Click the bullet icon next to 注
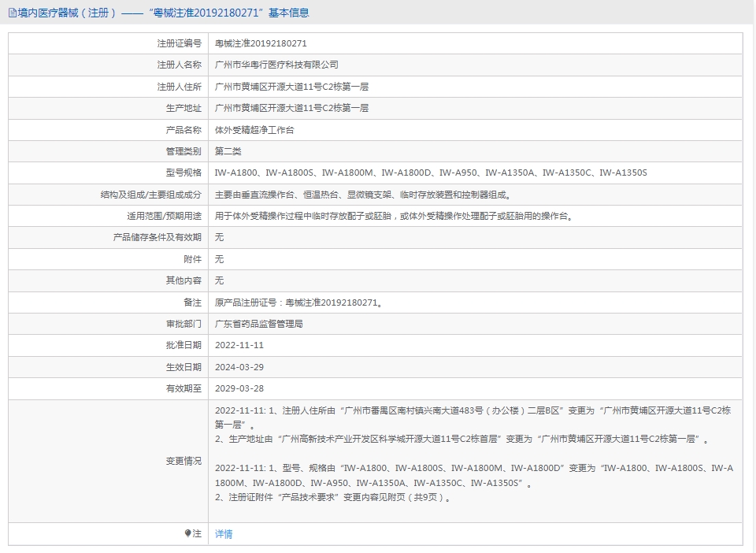The height and width of the screenshot is (553, 756). pos(187,533)
